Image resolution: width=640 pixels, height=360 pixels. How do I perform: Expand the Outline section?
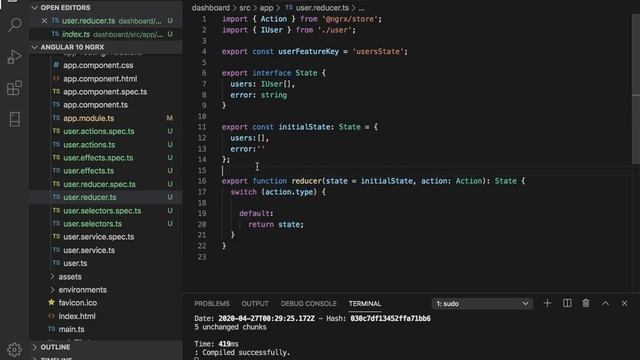coord(55,347)
